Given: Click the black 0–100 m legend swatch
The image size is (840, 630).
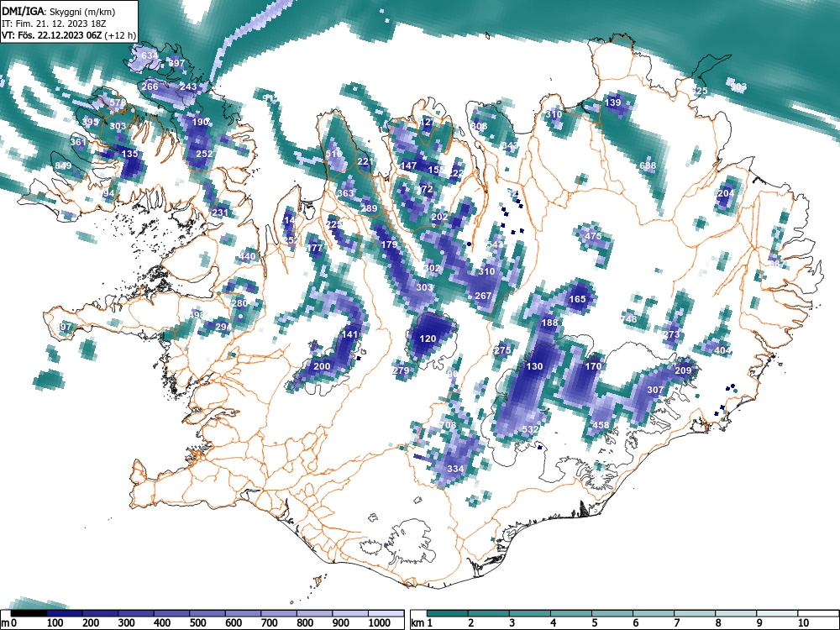Looking at the screenshot, I should [29, 614].
